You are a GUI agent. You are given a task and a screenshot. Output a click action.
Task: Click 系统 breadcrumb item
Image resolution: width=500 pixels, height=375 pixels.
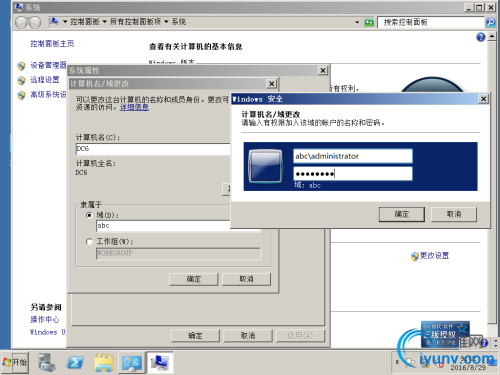tap(179, 22)
